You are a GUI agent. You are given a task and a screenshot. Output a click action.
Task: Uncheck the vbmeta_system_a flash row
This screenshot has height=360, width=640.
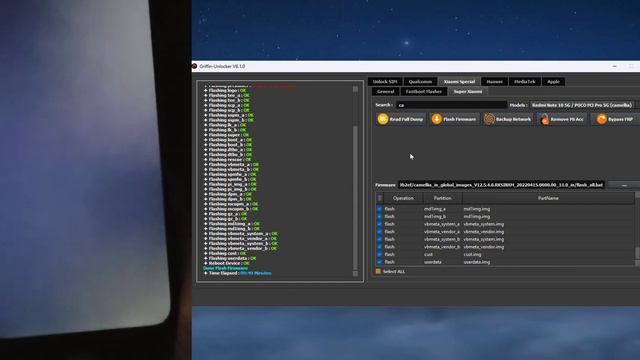[x=379, y=224]
